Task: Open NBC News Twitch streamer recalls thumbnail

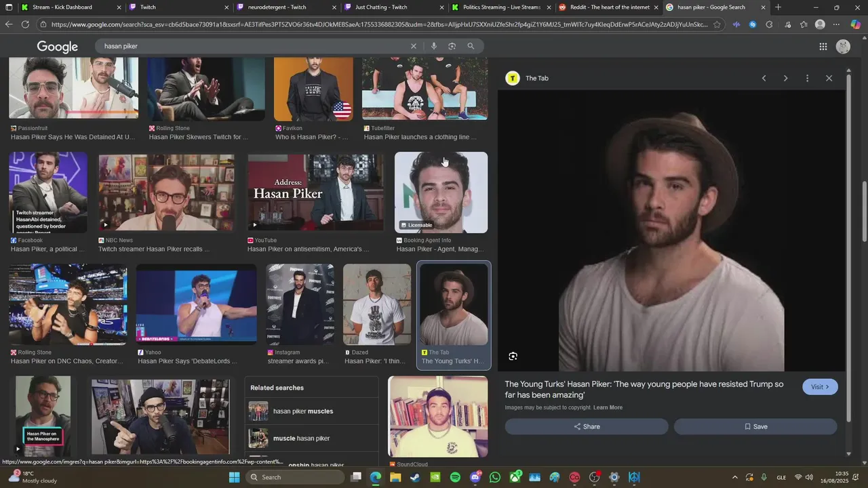Action: 167,192
